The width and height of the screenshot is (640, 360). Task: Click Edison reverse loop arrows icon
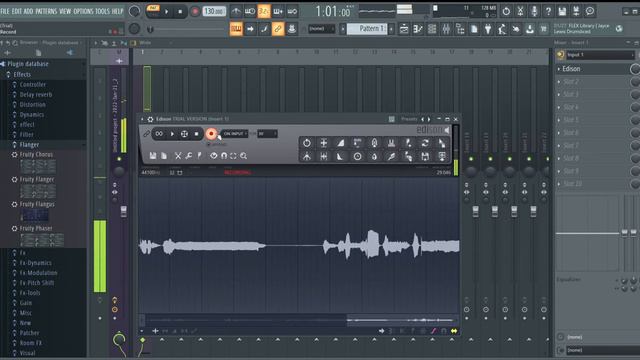(x=425, y=143)
